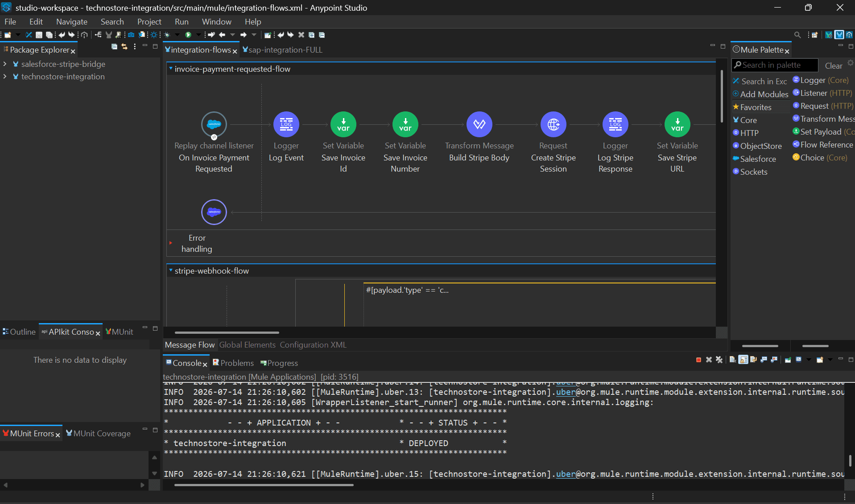Toggle Pin Console
The height and width of the screenshot is (504, 855).
(788, 360)
